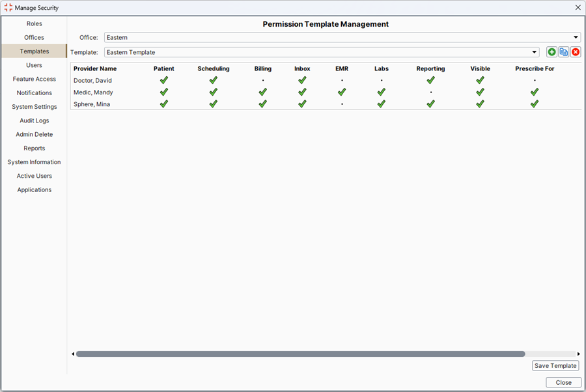Uncheck Patient permission for Doctor, David
Image resolution: width=586 pixels, height=392 pixels.
[x=164, y=80]
